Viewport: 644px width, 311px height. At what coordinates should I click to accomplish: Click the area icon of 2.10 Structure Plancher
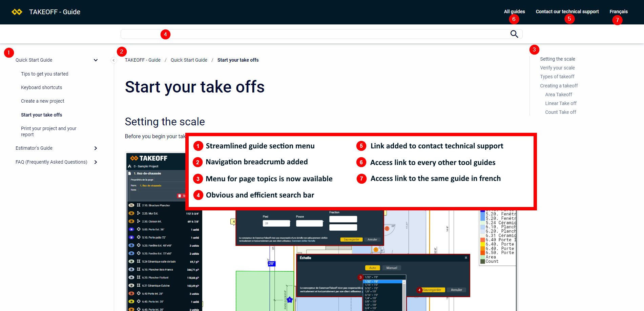click(139, 205)
